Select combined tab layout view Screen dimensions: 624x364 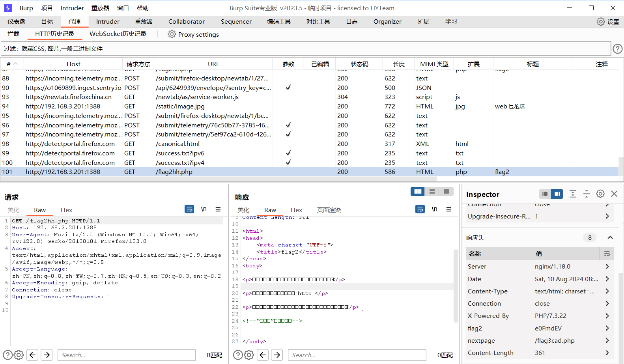tap(447, 192)
